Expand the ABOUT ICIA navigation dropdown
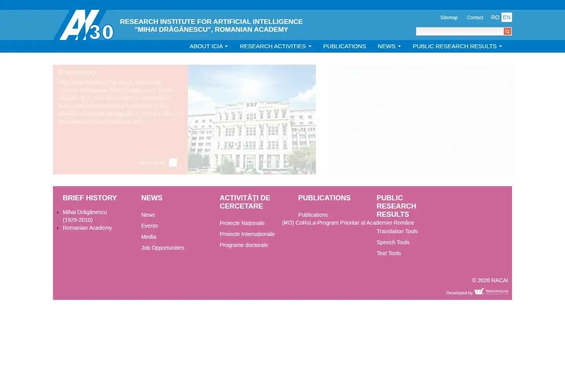The height and width of the screenshot is (392, 565). [x=209, y=46]
